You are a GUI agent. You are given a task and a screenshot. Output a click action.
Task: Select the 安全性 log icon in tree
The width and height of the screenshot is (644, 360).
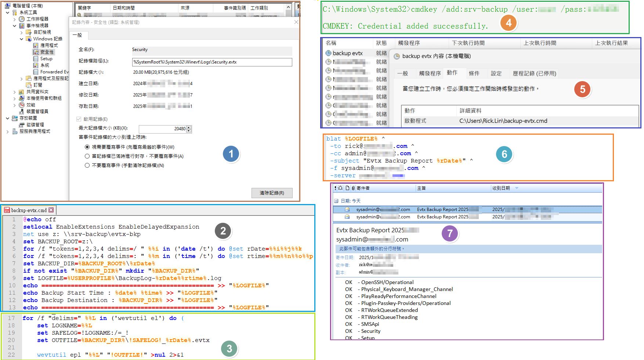pyautogui.click(x=36, y=52)
